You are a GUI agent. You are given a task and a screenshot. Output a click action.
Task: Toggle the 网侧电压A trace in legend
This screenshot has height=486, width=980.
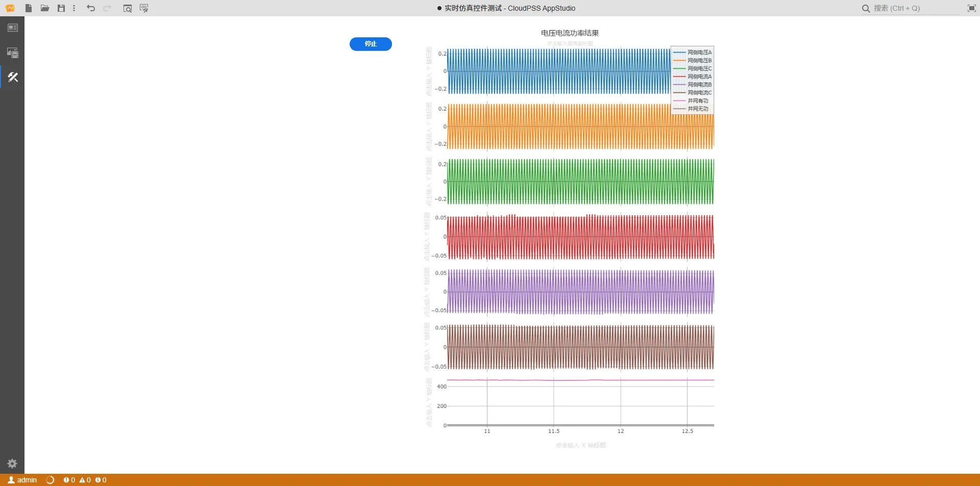pos(699,53)
